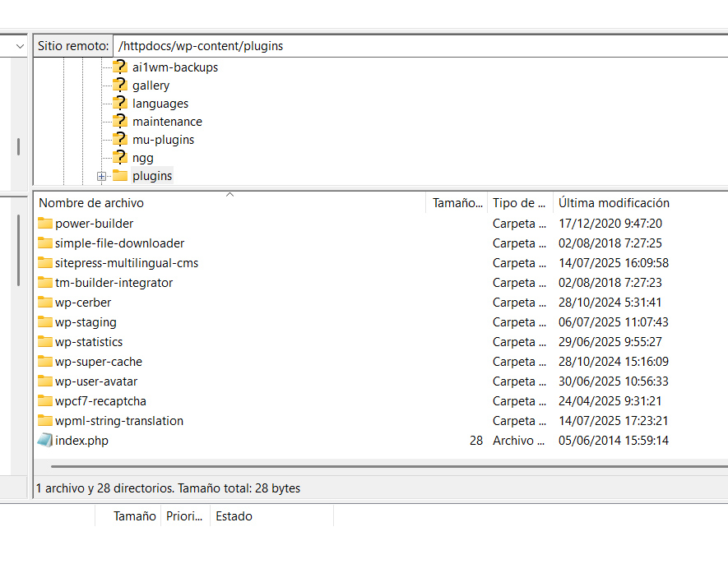This screenshot has width=728, height=564.
Task: Click the date 05/06/2014 15:59:14
Action: [x=614, y=440]
